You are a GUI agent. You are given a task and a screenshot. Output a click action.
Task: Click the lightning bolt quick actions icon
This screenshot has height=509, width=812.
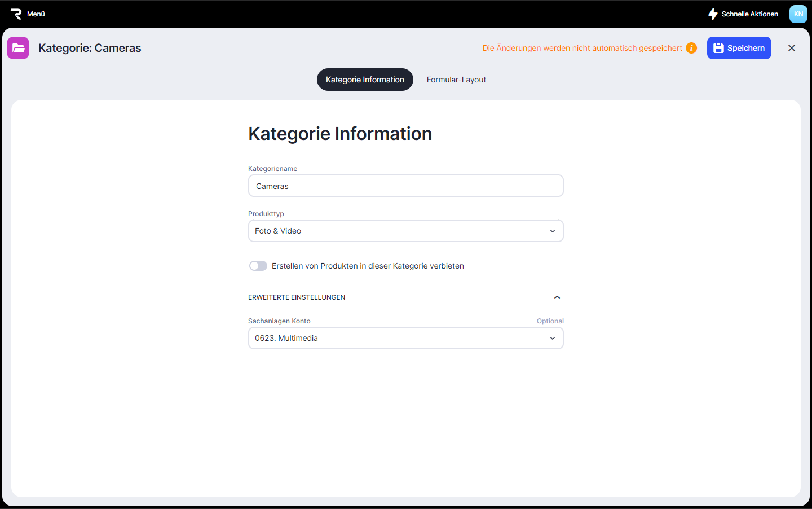[x=713, y=14]
